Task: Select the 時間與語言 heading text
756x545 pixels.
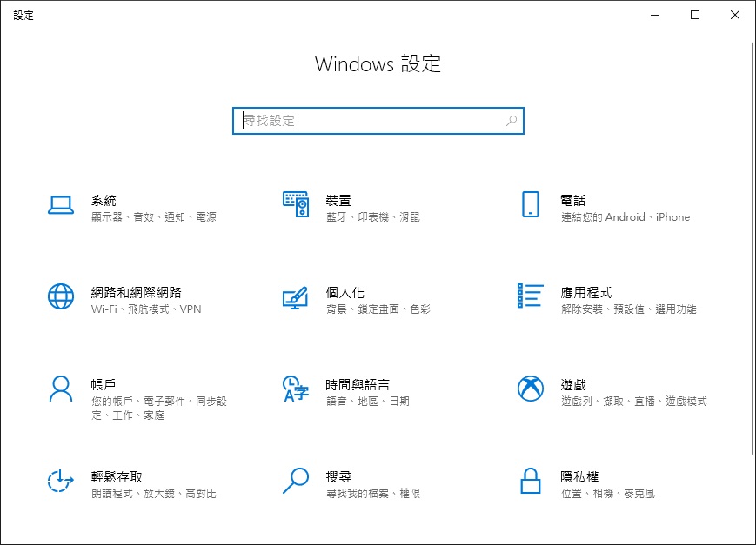Action: [358, 384]
